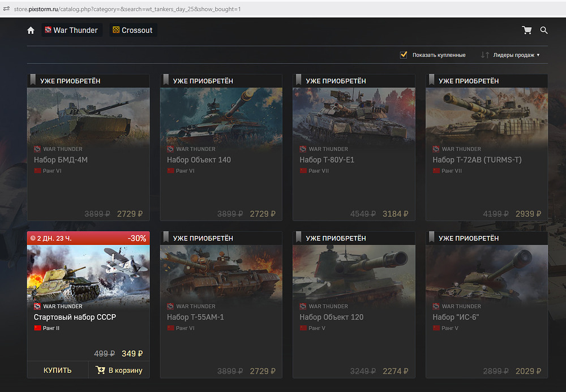Click the bookmark icon on Набор Объект 120 card

(x=298, y=237)
